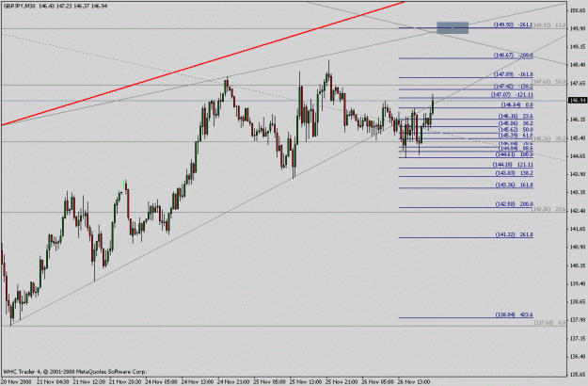Image resolution: width=588 pixels, height=386 pixels.
Task: Click the (138.04) 423.6 Fibonacci label
Action: [514, 315]
